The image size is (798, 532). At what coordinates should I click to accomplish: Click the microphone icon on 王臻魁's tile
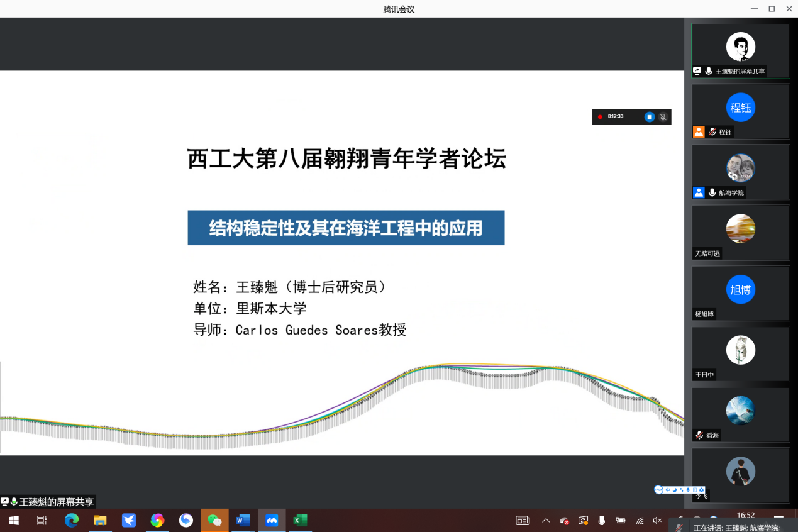[x=709, y=72]
